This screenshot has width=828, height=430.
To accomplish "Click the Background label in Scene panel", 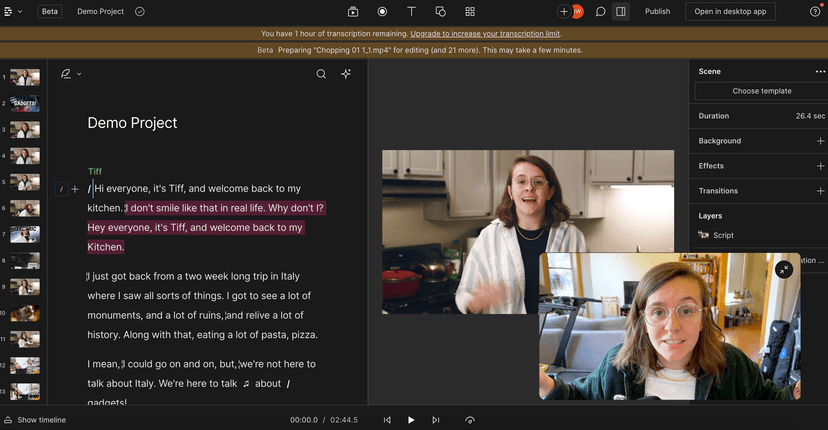I will (x=719, y=141).
